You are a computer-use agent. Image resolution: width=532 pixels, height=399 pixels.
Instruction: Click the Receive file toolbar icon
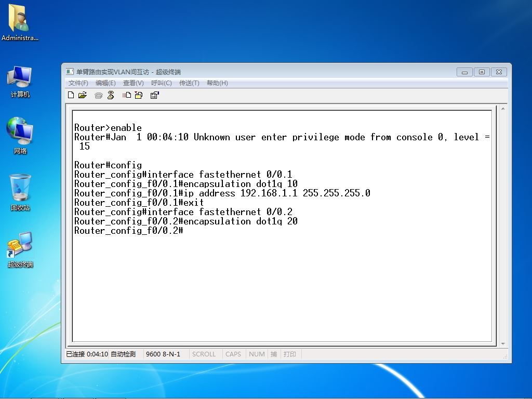(x=138, y=96)
